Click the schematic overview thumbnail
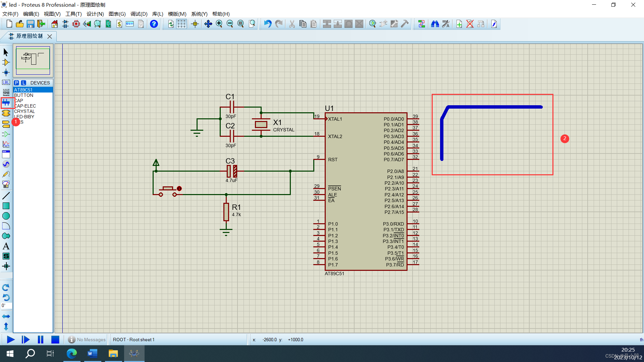Viewport: 644px width, 362px height. click(33, 60)
